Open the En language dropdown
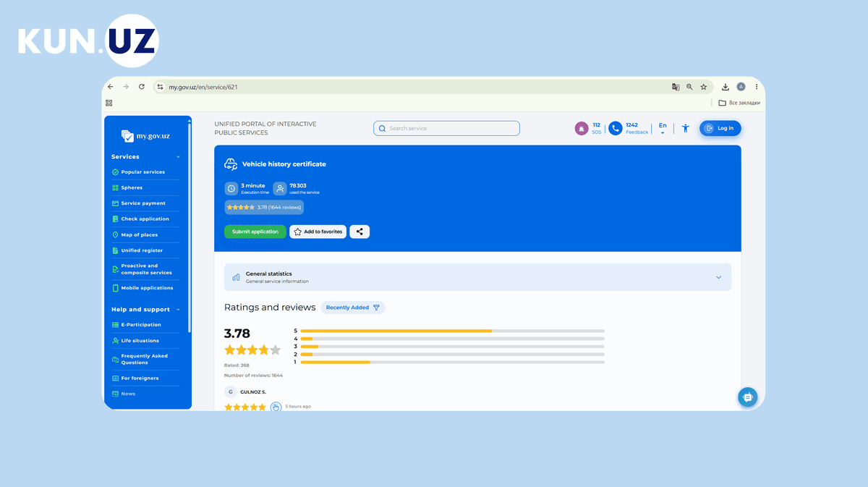The image size is (868, 487). click(x=663, y=128)
